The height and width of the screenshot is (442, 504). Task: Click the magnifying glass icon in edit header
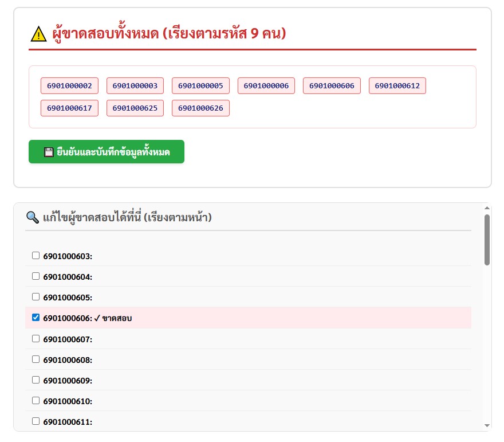point(32,217)
